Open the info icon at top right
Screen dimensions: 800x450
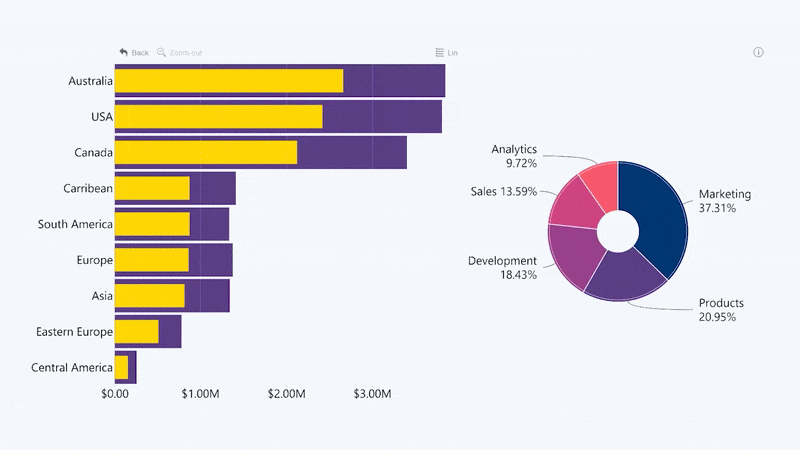pos(758,52)
